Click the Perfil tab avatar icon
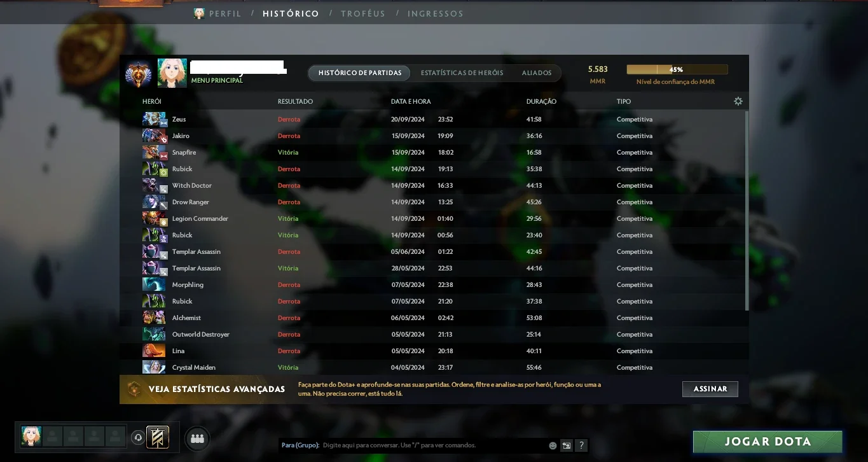 [x=199, y=13]
